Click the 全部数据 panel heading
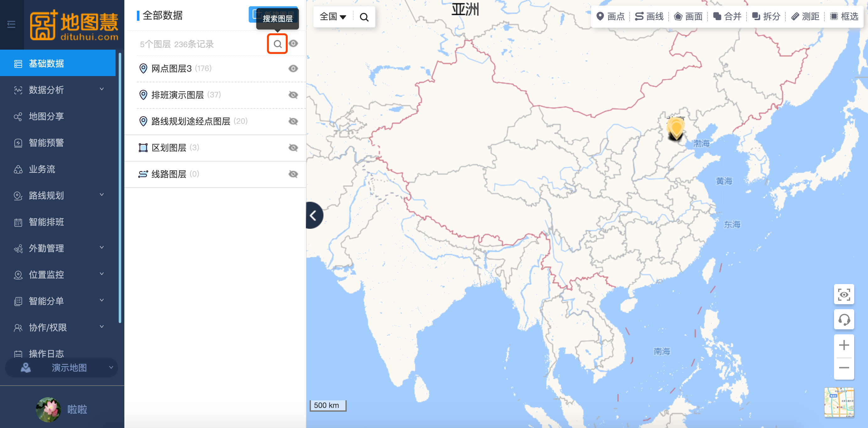 162,15
